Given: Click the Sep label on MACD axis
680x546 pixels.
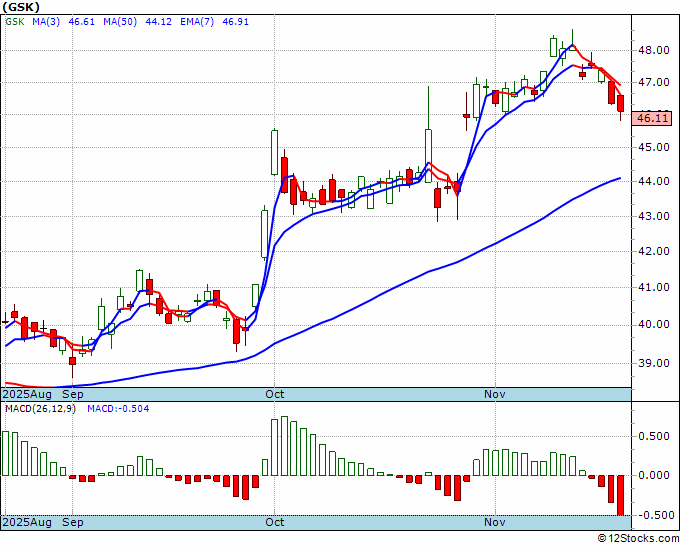Looking at the screenshot, I should (72, 522).
